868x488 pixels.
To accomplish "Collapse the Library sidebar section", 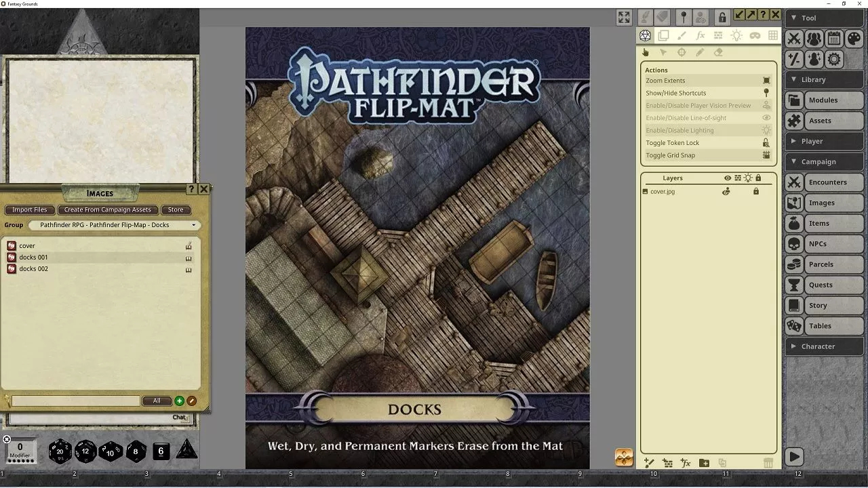I will 825,79.
